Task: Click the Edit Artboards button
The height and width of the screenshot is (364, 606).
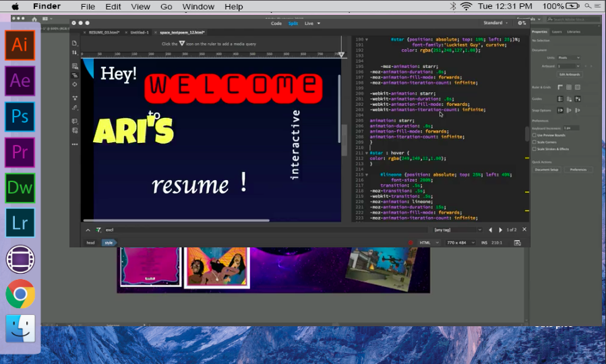Action: [x=570, y=74]
